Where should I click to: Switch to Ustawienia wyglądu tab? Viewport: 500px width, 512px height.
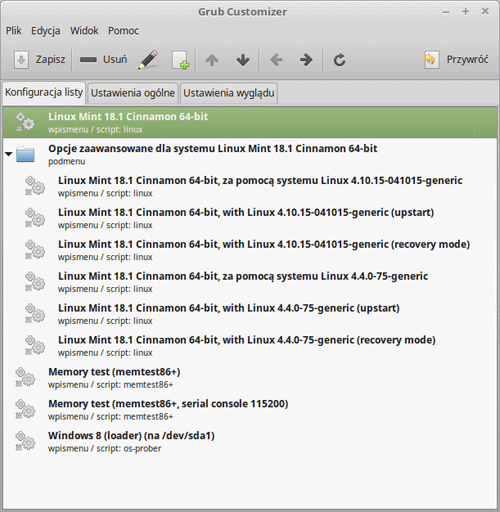[x=229, y=93]
